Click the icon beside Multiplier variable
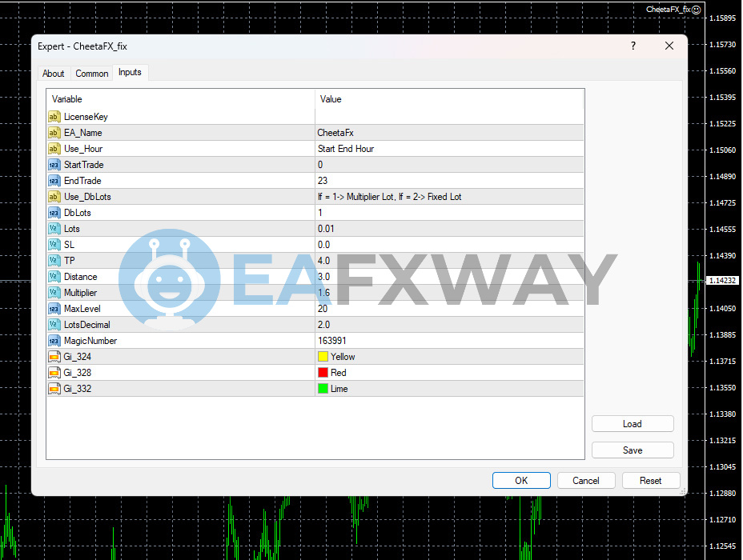 (x=54, y=293)
